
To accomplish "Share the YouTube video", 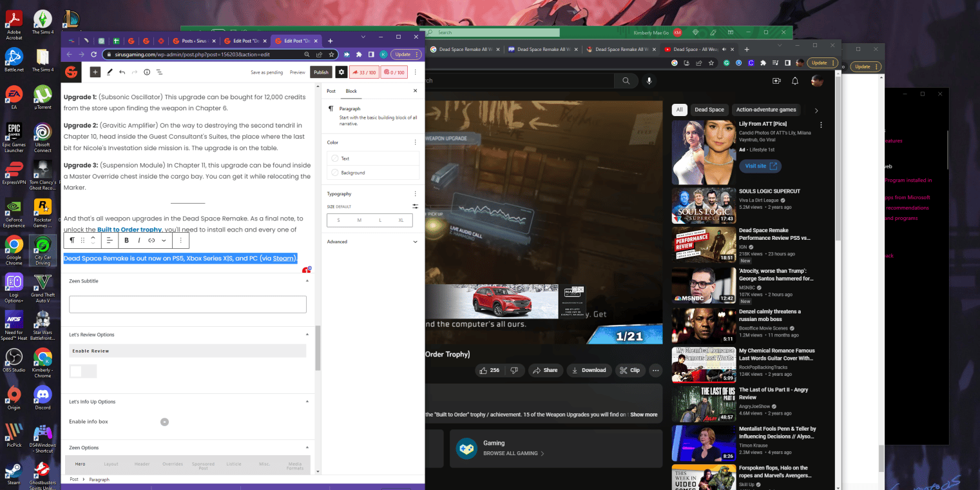I will (x=544, y=370).
